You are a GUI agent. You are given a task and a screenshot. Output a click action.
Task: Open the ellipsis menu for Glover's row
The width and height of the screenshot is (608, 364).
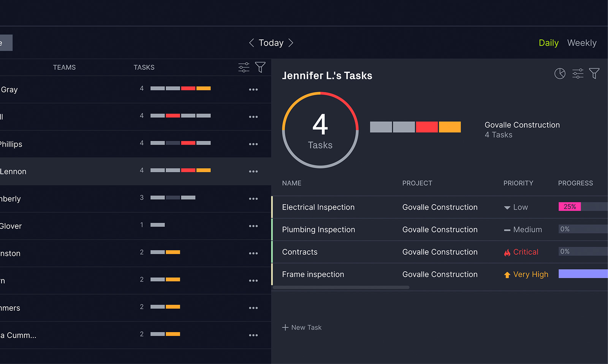253,226
